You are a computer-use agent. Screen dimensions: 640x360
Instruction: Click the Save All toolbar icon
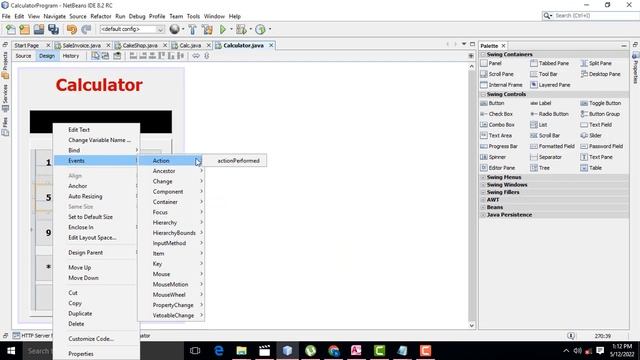point(53,29)
